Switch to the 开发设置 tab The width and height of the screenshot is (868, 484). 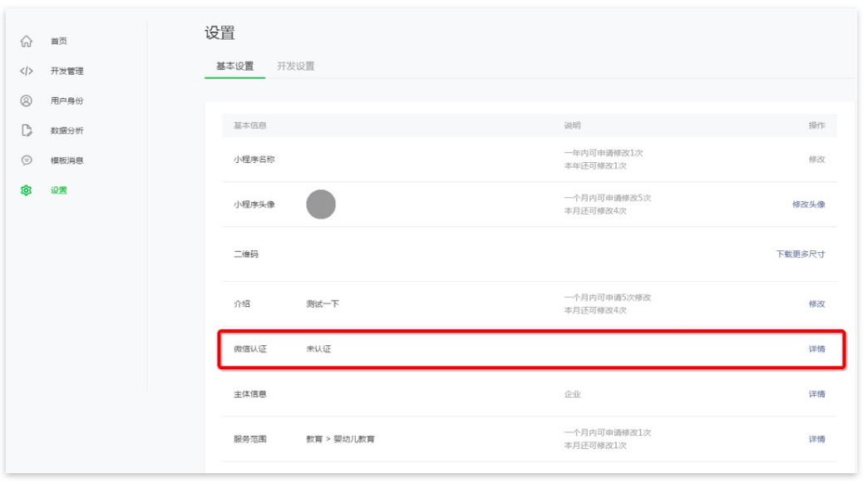[296, 67]
